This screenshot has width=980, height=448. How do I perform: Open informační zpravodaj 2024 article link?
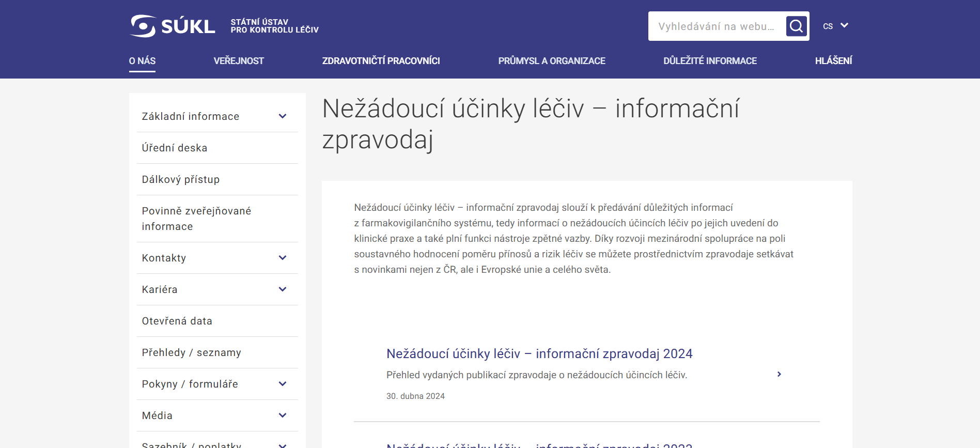click(539, 353)
